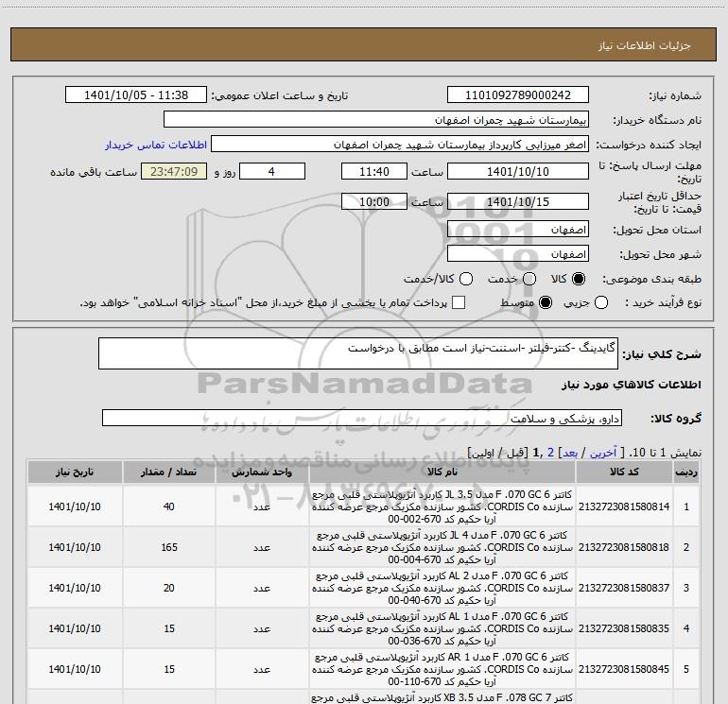Click the نام کالا column header
The height and width of the screenshot is (704, 728).
point(442,472)
